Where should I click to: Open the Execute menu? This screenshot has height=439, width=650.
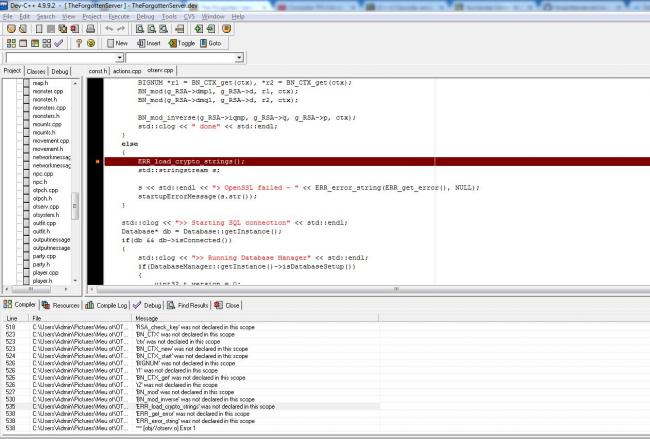coord(118,17)
